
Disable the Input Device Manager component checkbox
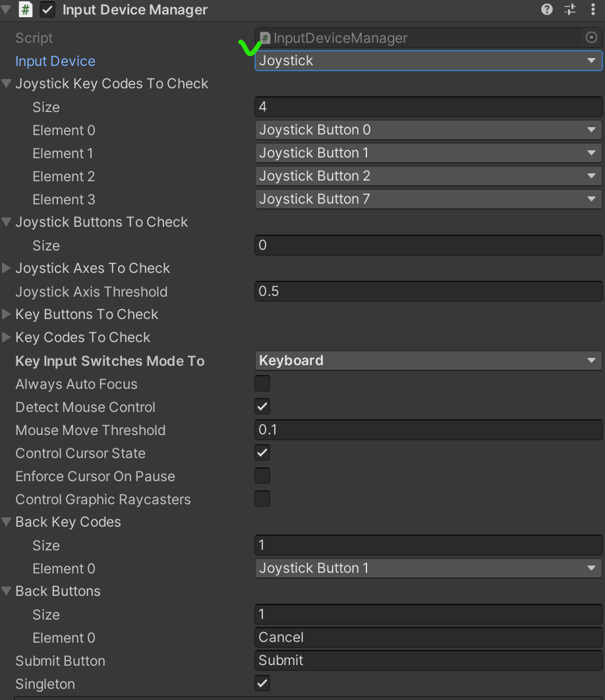click(x=47, y=10)
